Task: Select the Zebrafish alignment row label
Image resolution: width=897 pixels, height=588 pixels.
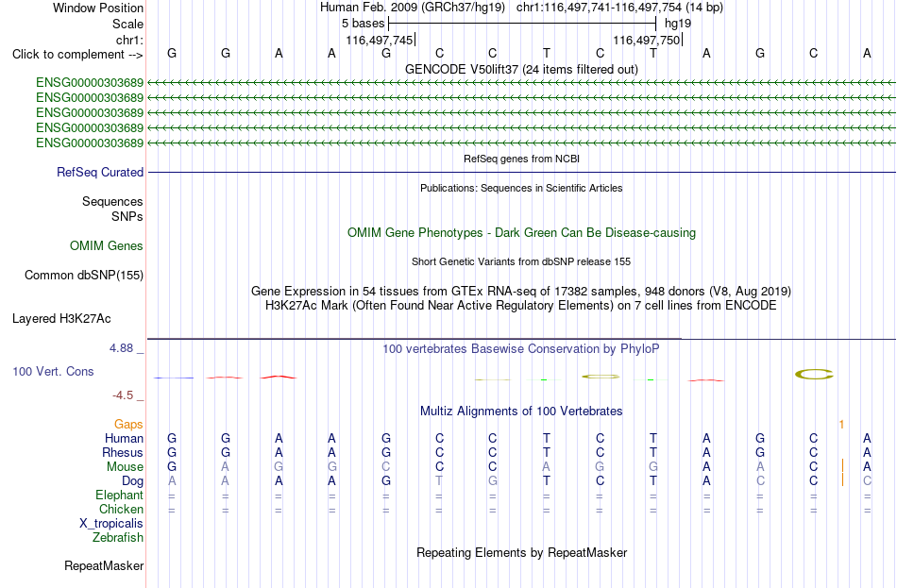Action: click(x=118, y=538)
